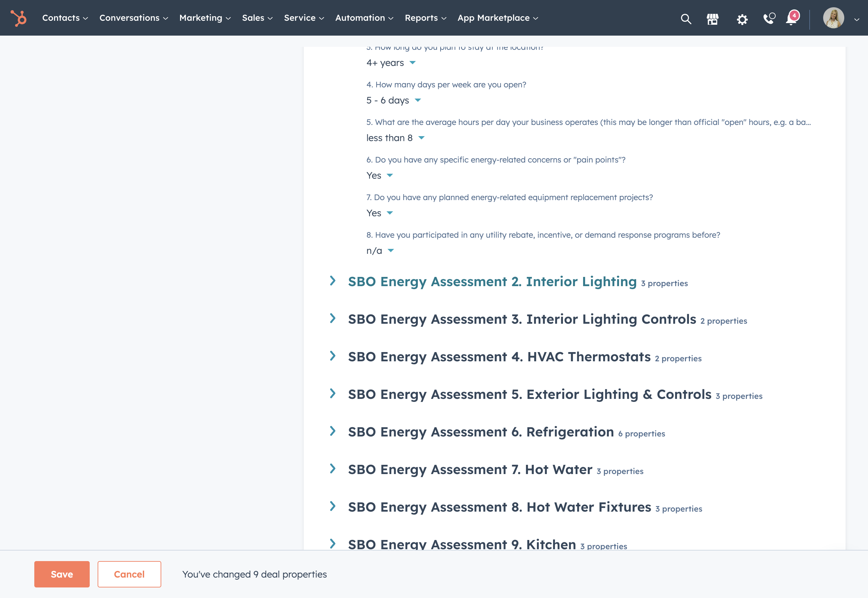Screen dimensions: 868x598
Task: Click the Exterior Lighting & Controls heading
Action: 530,395
